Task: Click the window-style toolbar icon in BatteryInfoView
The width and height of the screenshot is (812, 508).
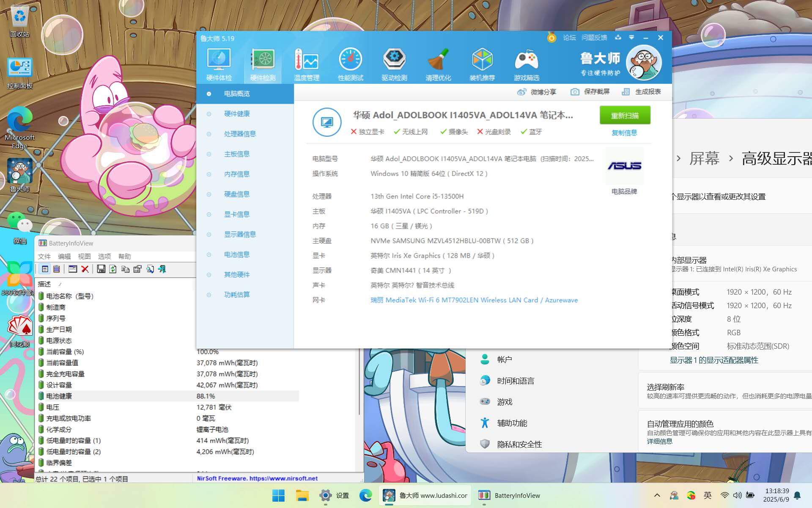Action: pyautogui.click(x=73, y=269)
